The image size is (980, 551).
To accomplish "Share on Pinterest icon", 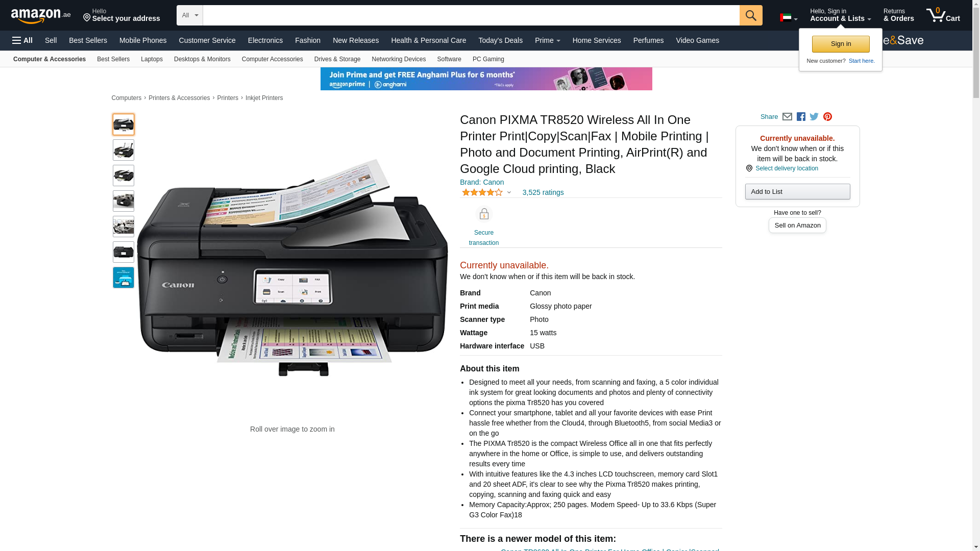I will coord(827,117).
